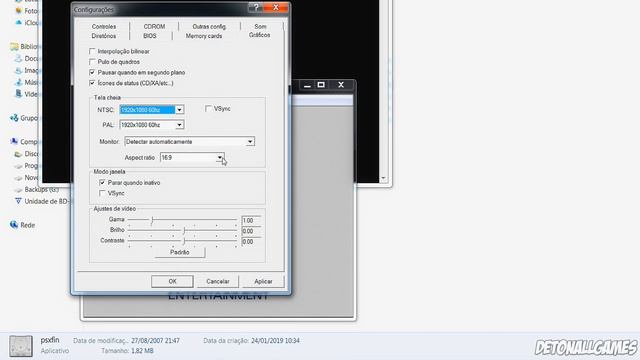Viewport: 640px width, 360px height.
Task: Click the Brilho slider handle
Action: 184,231
